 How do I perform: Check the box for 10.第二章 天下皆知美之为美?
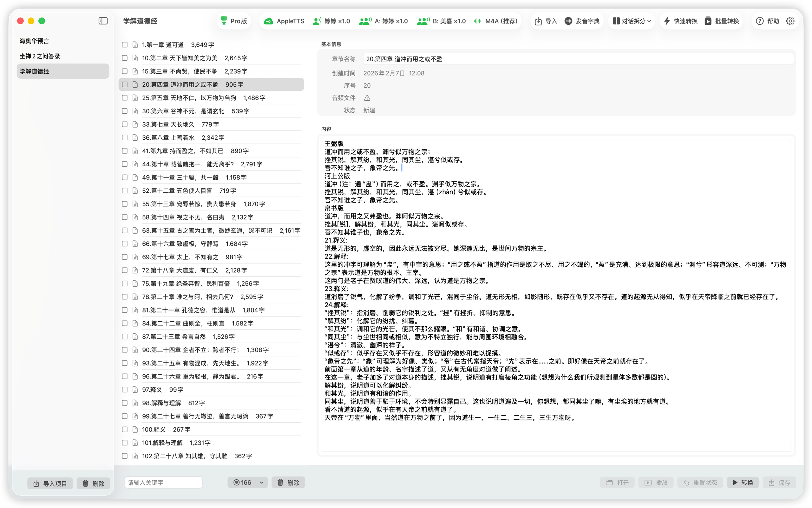(125, 58)
